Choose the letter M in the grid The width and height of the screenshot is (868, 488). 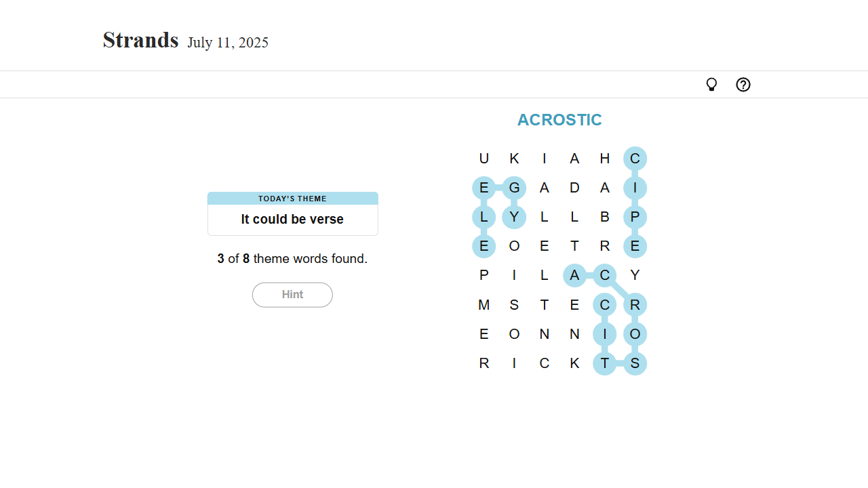(x=484, y=305)
